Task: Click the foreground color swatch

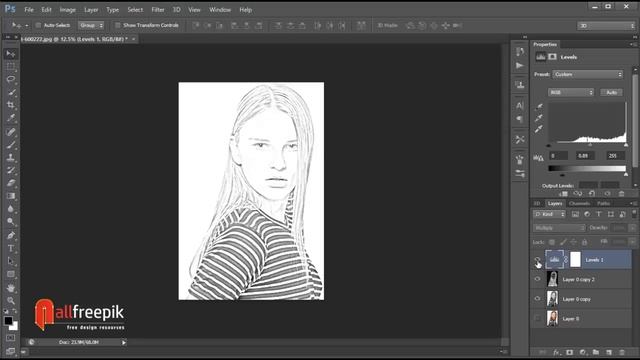Action: point(8,321)
